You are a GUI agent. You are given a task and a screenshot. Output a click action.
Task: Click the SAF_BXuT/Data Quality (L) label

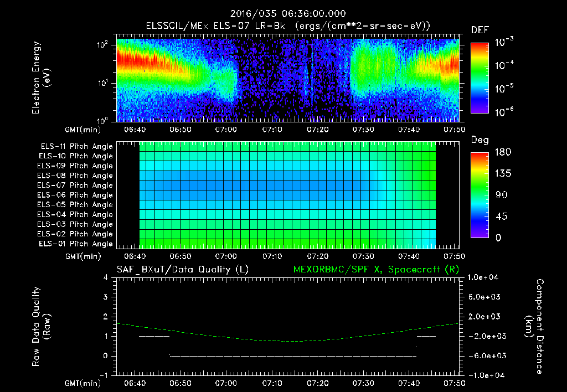click(183, 270)
